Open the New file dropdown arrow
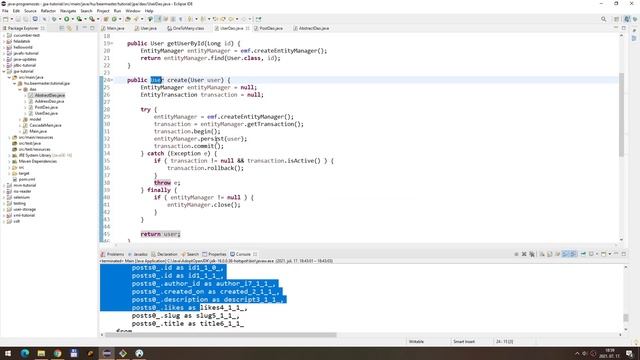 pyautogui.click(x=11, y=19)
